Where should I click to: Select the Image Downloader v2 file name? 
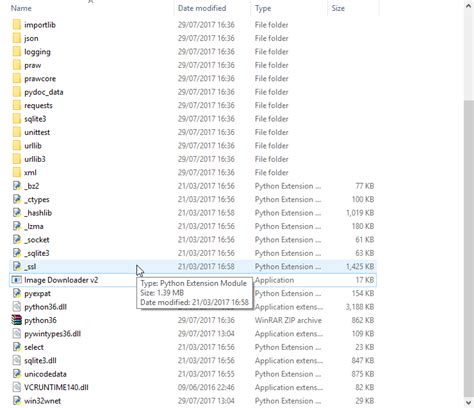coord(61,280)
